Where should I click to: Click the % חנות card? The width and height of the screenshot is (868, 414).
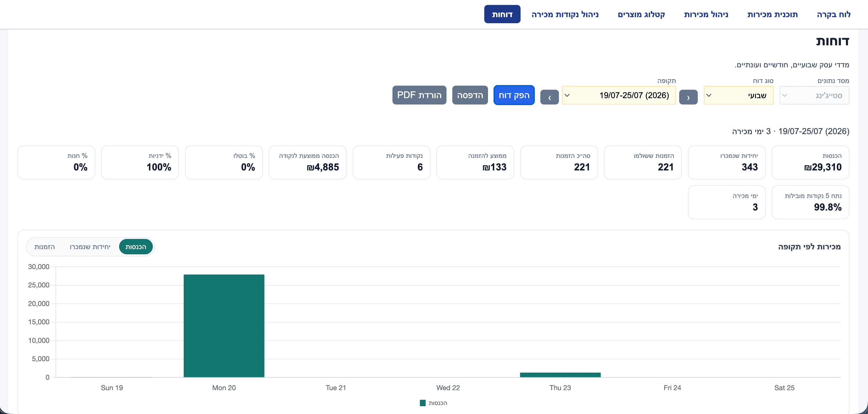(x=56, y=162)
